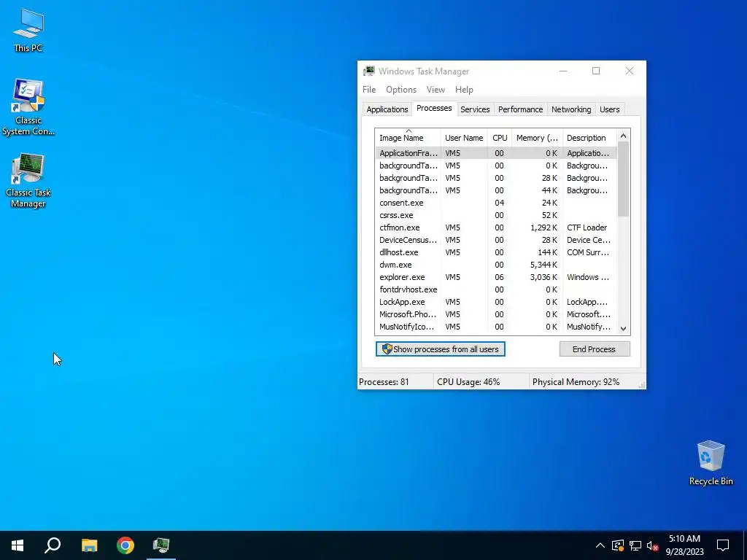Viewport: 747px width, 560px height.
Task: Launch Google Chrome from the taskbar
Action: 125,545
